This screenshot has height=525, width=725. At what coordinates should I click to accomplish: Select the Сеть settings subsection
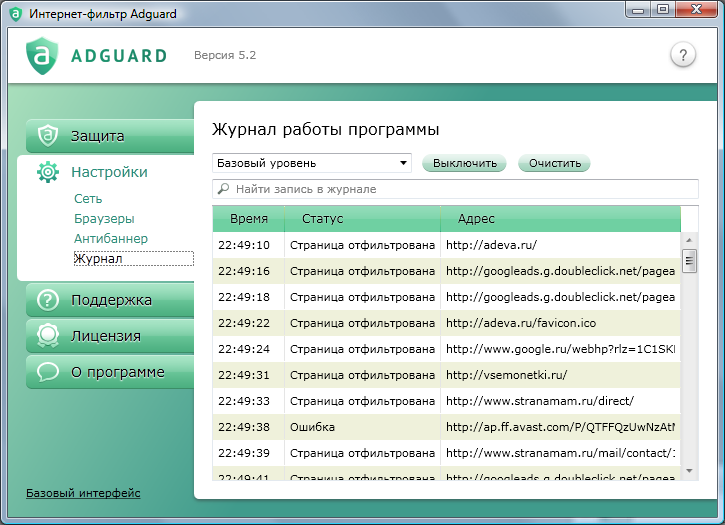point(88,198)
